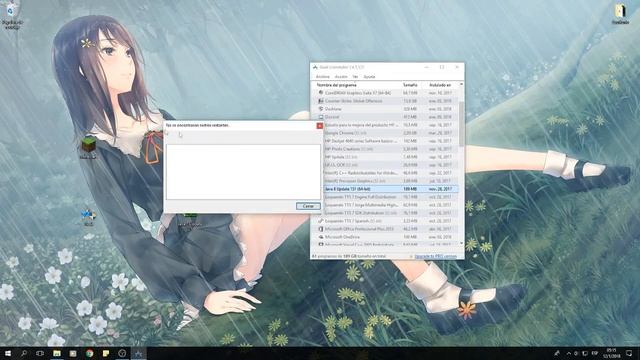Click the taskbar clock and date
The height and width of the screenshot is (360, 640).
click(x=611, y=353)
